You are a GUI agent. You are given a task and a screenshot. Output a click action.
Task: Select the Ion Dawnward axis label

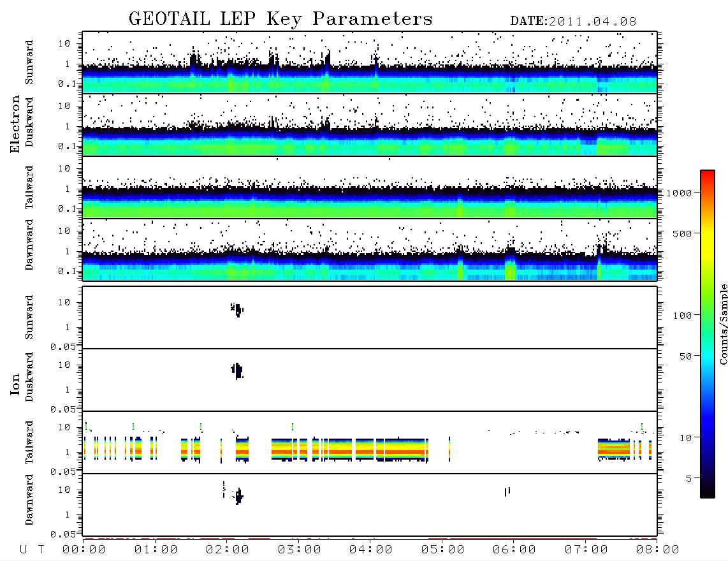click(29, 500)
